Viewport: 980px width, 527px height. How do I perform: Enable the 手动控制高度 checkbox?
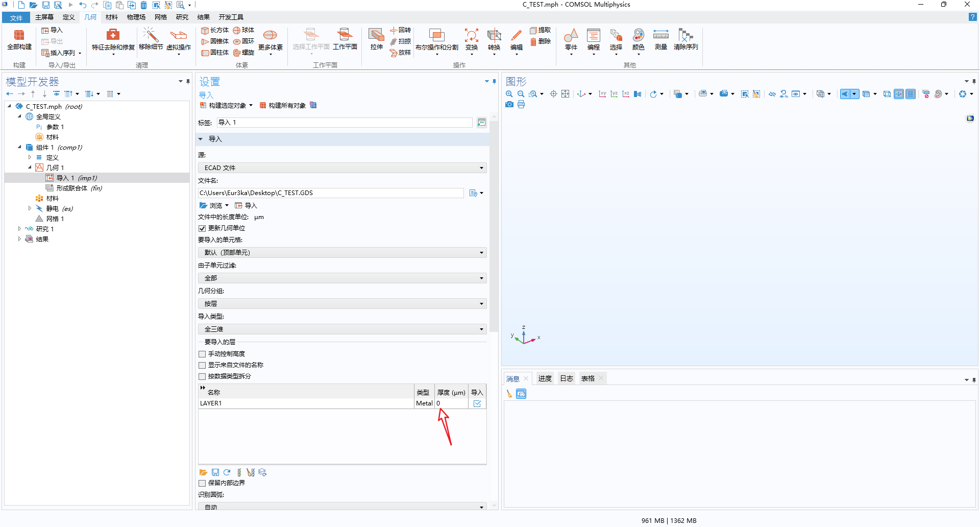(x=202, y=354)
